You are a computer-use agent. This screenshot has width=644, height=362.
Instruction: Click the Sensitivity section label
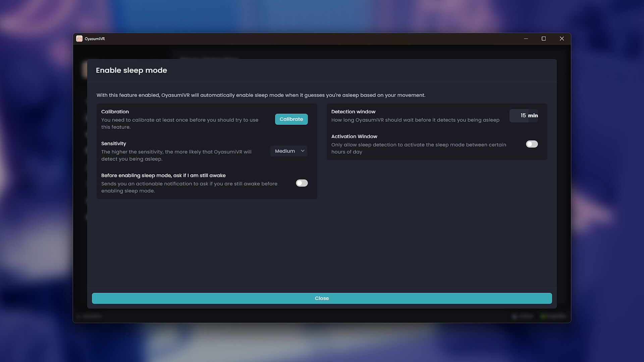point(114,143)
